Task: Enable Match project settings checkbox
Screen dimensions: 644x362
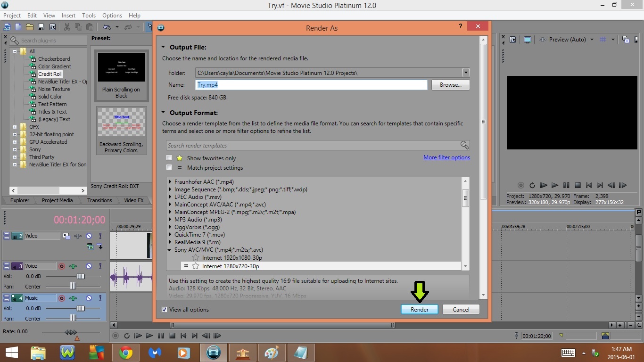Action: (169, 167)
